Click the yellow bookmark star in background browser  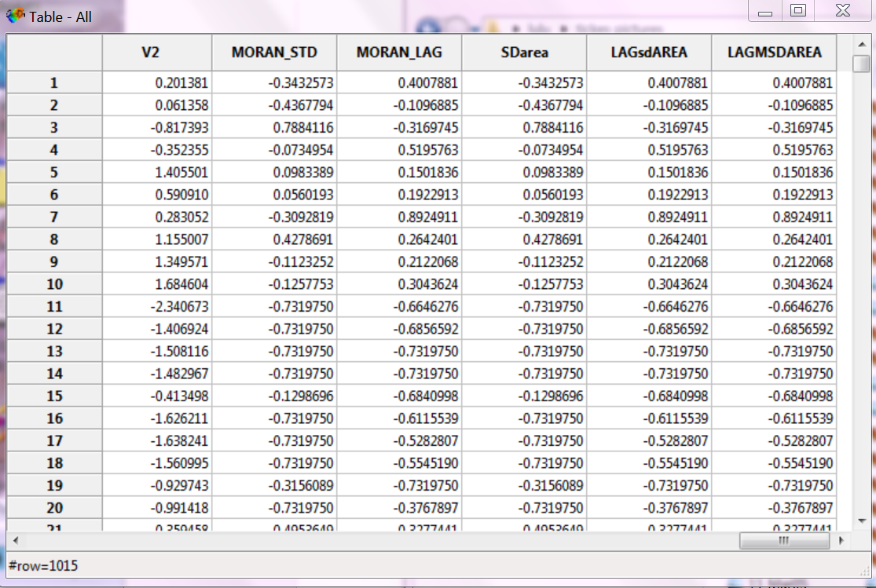tap(493, 25)
